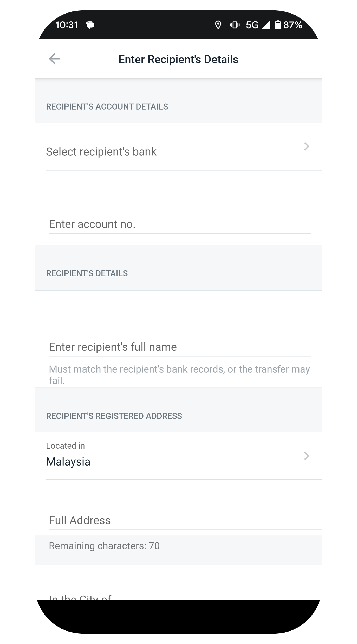Click chevron next to Malaysia

coord(307,456)
